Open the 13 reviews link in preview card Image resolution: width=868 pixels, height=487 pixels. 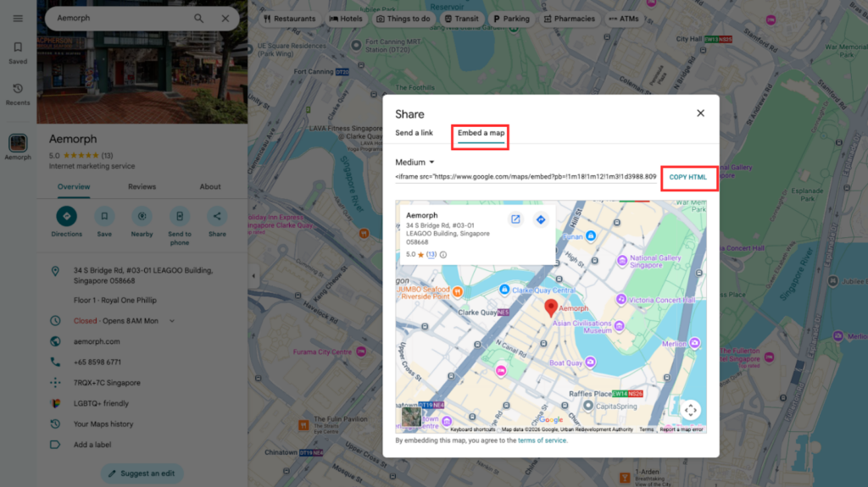[431, 255]
